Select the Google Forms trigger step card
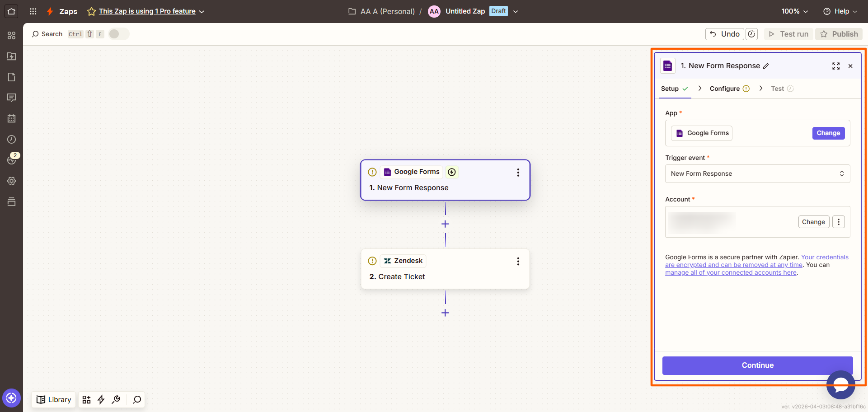This screenshot has height=412, width=868. tap(445, 180)
